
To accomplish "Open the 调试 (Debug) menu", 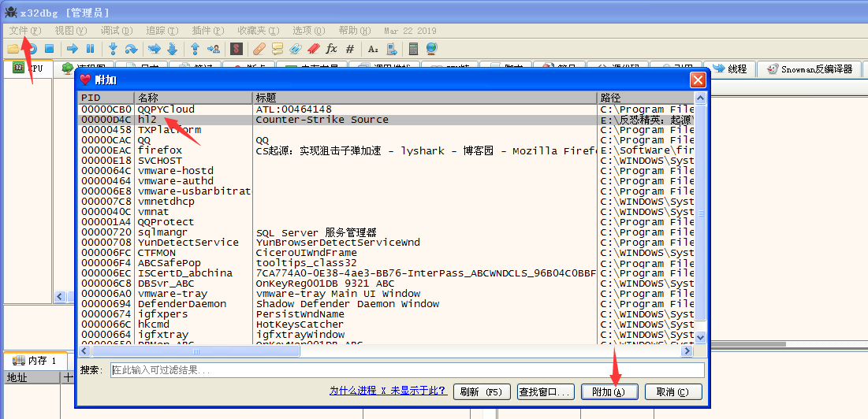I will click(x=117, y=31).
